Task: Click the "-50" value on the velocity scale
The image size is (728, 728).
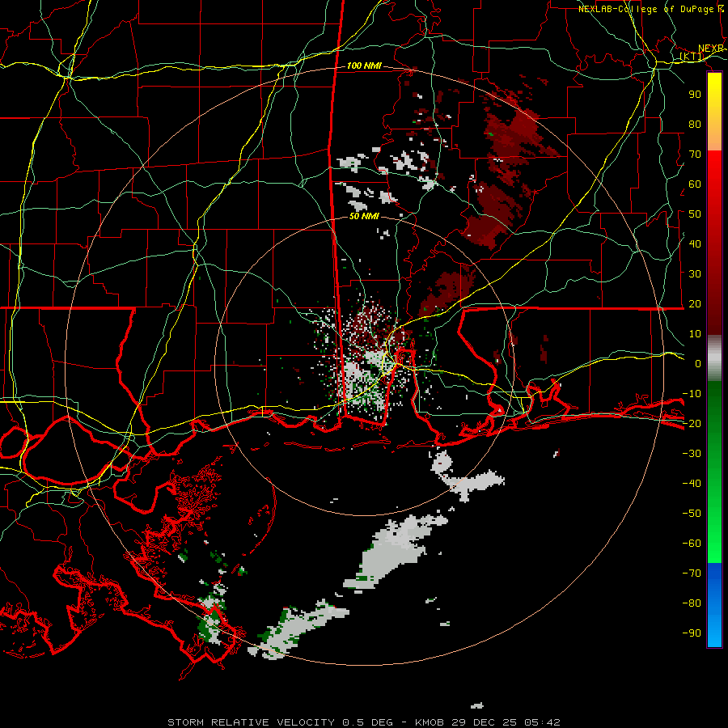Action: [x=692, y=514]
